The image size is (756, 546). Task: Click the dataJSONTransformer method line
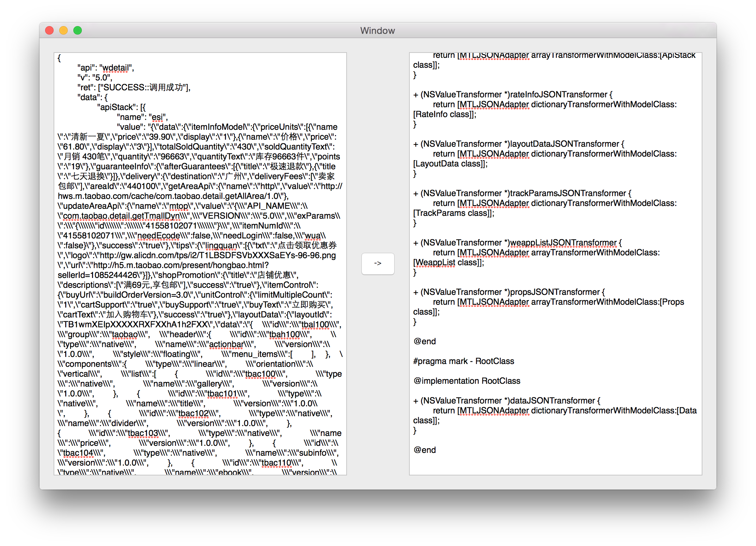[x=506, y=401]
